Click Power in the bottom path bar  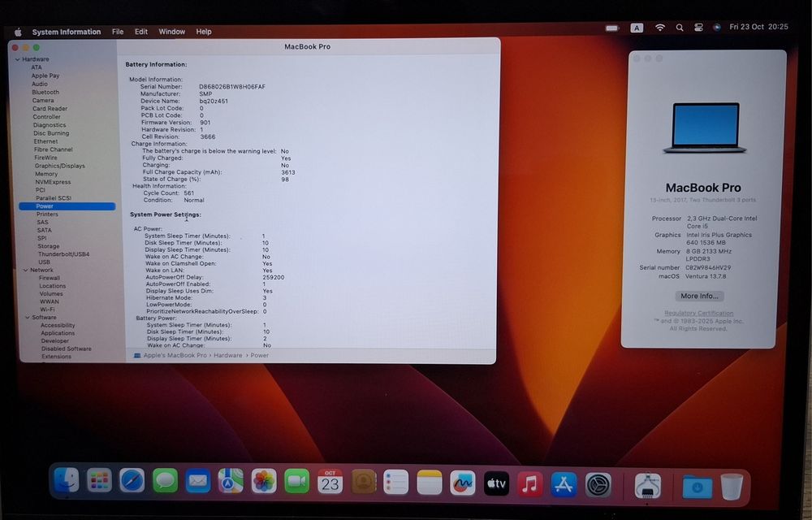pos(260,355)
